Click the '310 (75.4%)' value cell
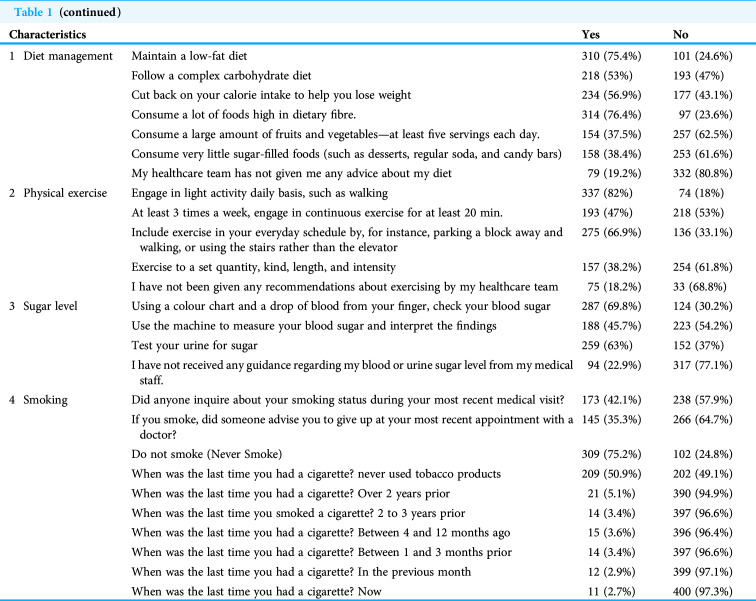 click(611, 56)
